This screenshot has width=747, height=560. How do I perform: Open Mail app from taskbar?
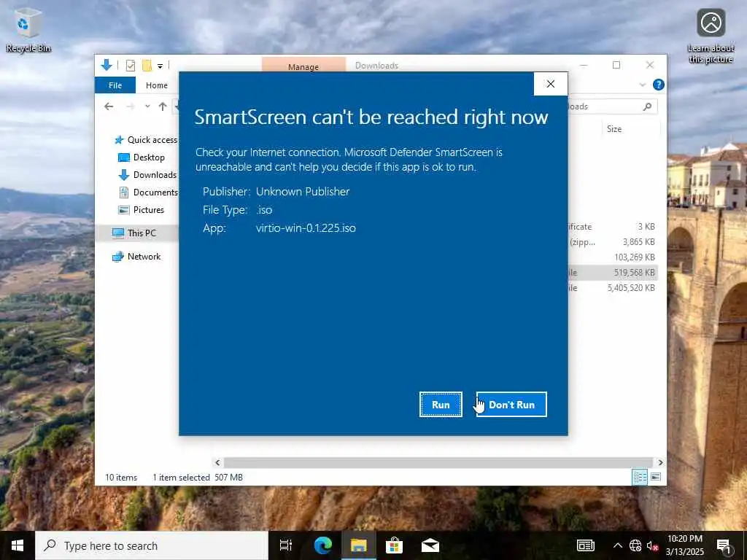[430, 545]
